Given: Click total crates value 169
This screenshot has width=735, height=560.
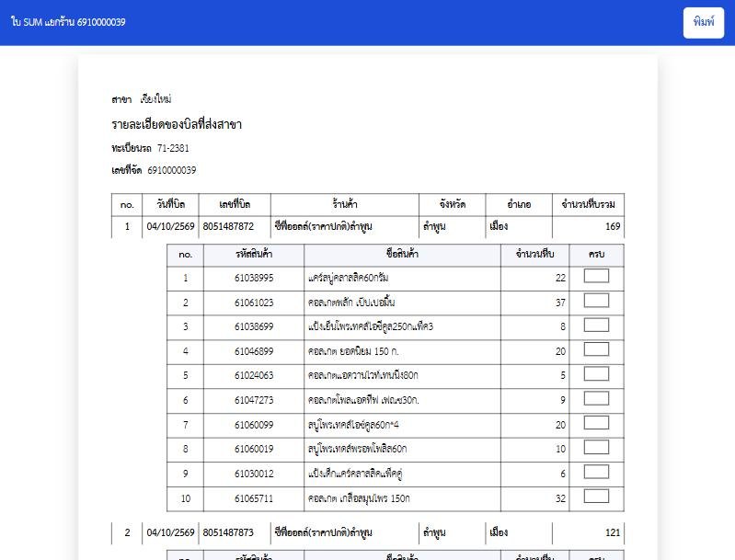Looking at the screenshot, I should (613, 226).
